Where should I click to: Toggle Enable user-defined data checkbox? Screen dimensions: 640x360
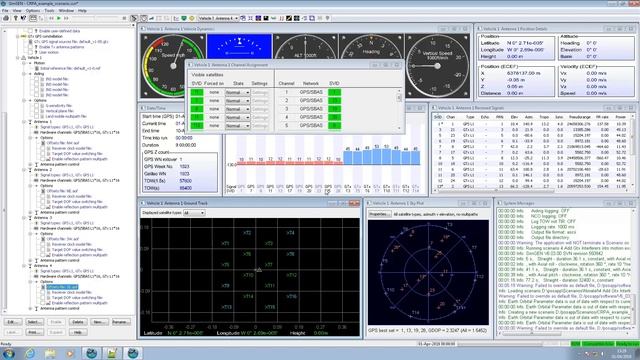coord(30,31)
